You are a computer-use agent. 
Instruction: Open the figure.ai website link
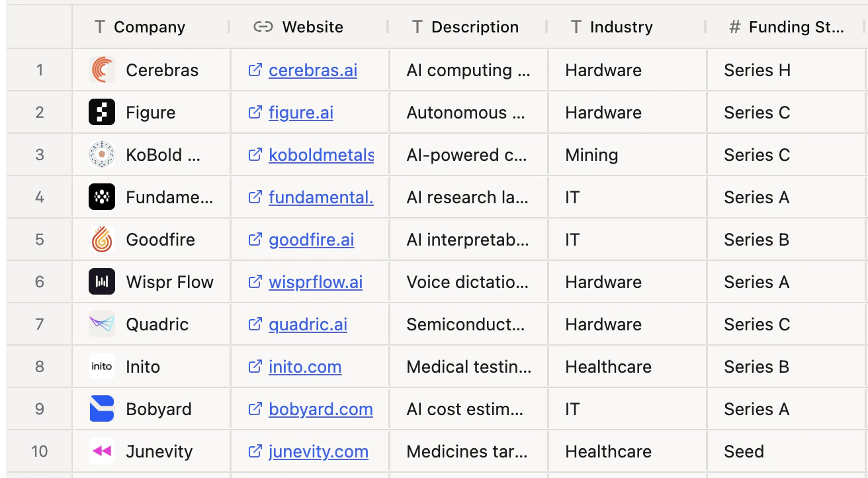pos(300,112)
